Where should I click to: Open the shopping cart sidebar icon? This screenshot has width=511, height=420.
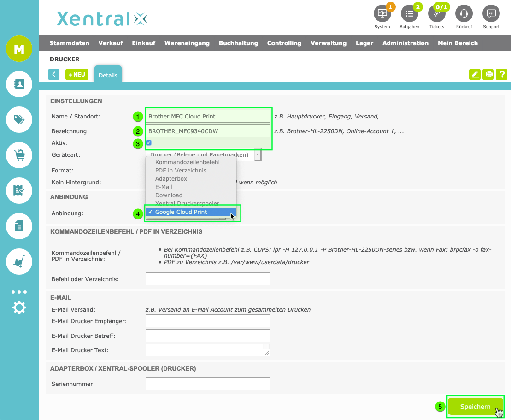coord(19,155)
